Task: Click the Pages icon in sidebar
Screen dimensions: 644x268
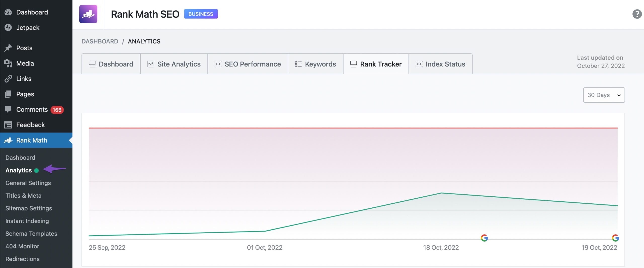Action: (8, 94)
